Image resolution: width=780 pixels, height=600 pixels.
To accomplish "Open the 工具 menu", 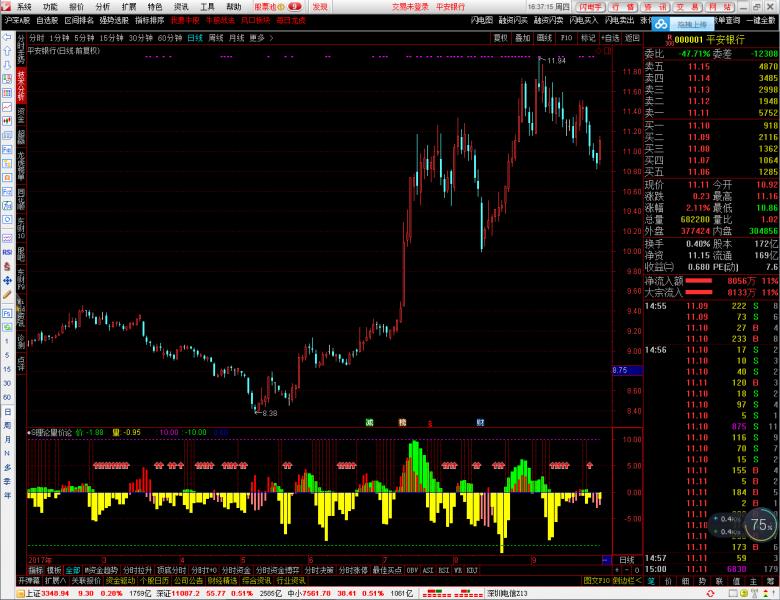I will [207, 6].
